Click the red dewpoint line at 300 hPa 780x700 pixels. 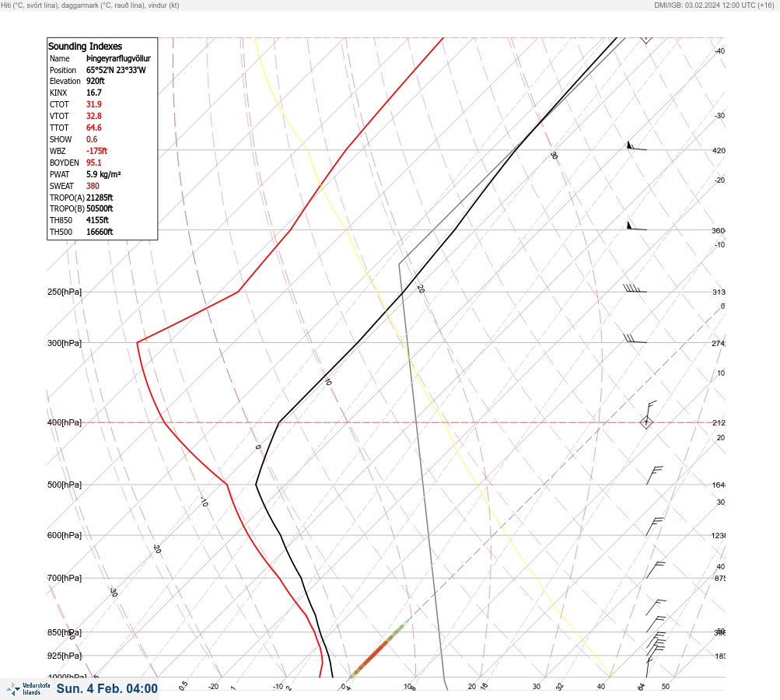tap(138, 342)
